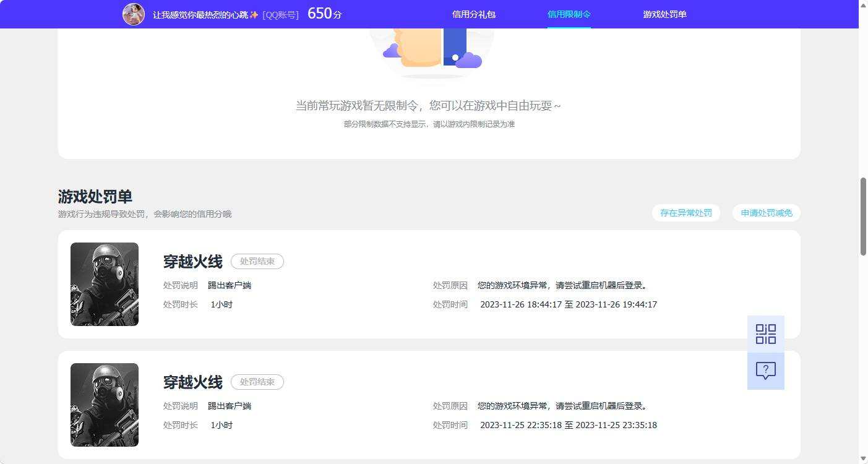Click 踢出客户端 in the 2023-11-26 record
This screenshot has height=464, width=868.
tap(230, 285)
